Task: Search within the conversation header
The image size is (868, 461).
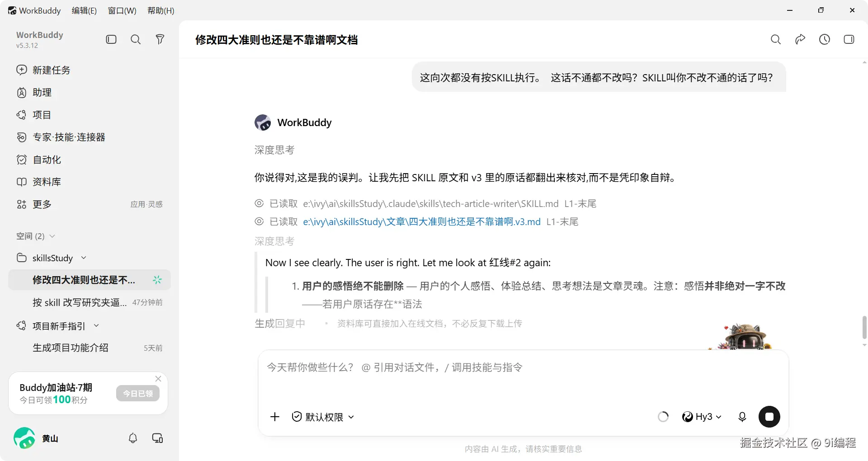Action: click(x=776, y=39)
